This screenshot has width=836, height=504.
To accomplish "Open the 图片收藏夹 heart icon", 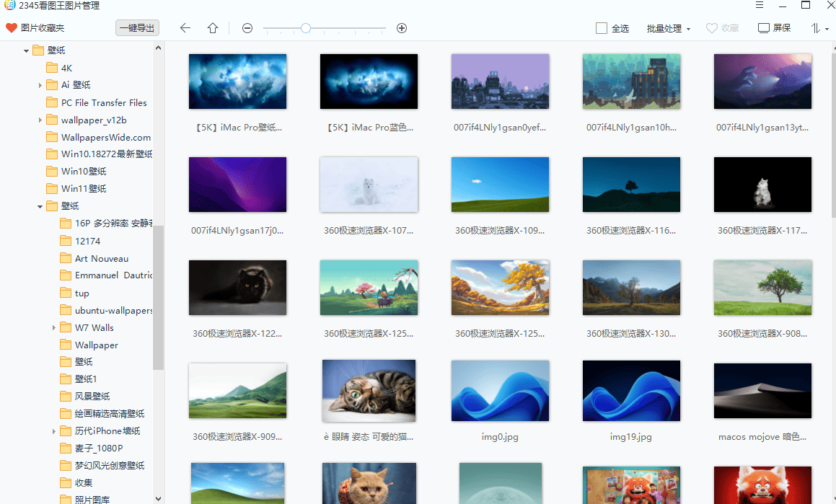I will pos(12,28).
